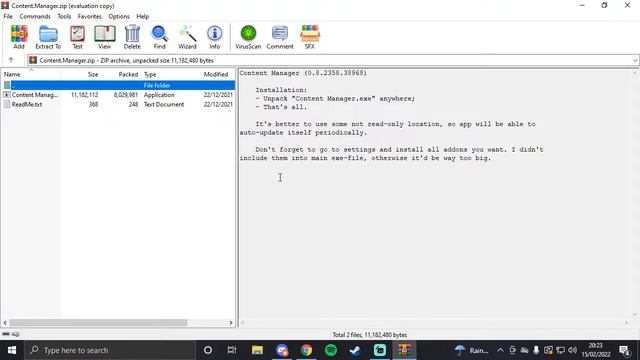
Task: Open the Favorites menu
Action: click(x=89, y=16)
